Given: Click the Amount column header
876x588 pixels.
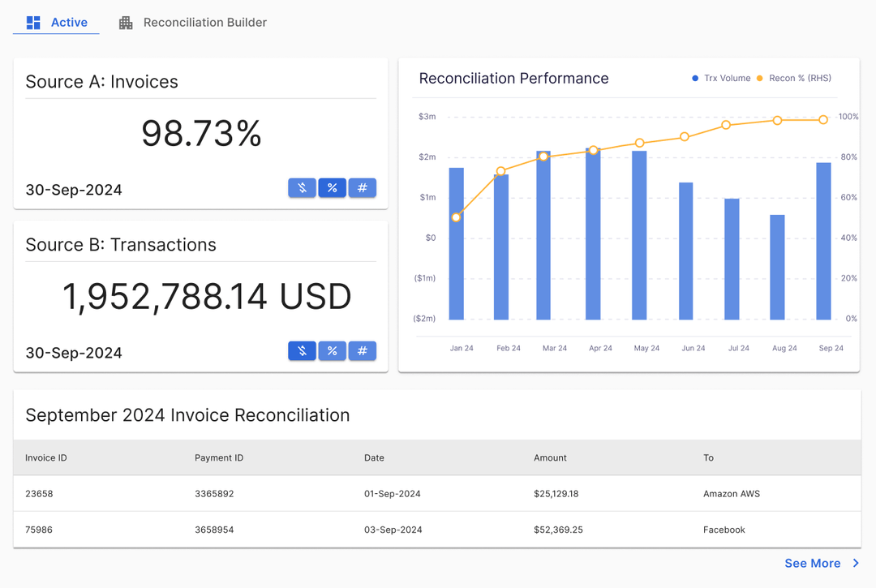Looking at the screenshot, I should (550, 457).
